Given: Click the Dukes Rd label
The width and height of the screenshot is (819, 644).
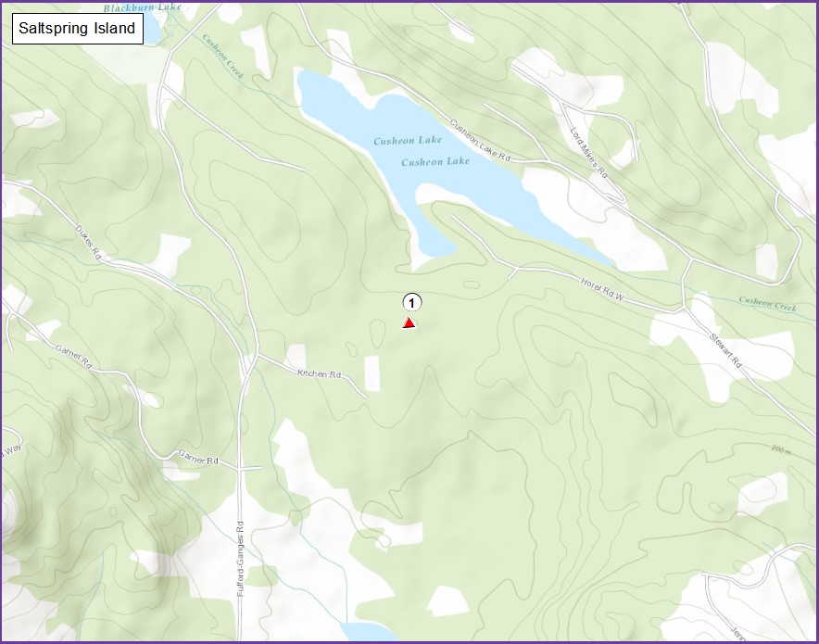Looking at the screenshot, I should [88, 243].
